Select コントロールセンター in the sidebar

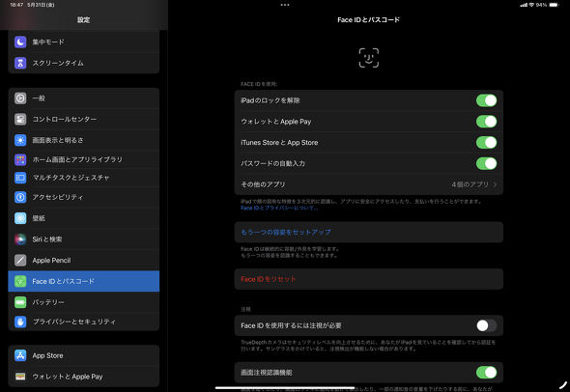click(84, 119)
